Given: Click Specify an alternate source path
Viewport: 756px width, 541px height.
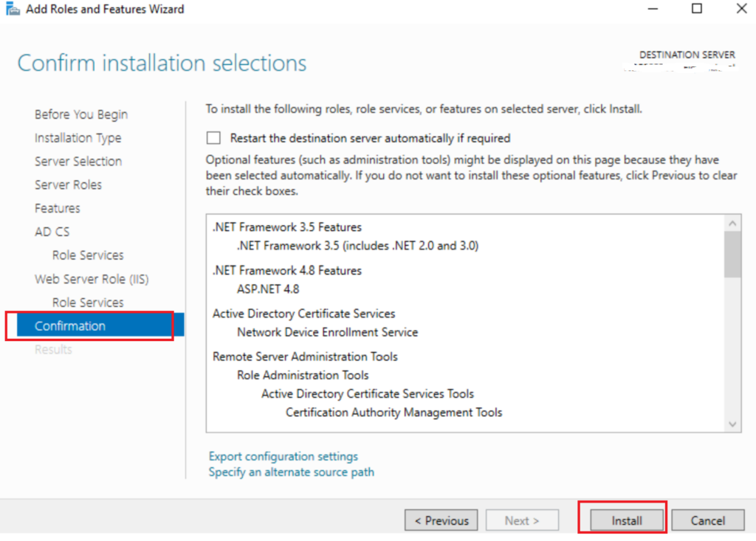Looking at the screenshot, I should tap(291, 472).
